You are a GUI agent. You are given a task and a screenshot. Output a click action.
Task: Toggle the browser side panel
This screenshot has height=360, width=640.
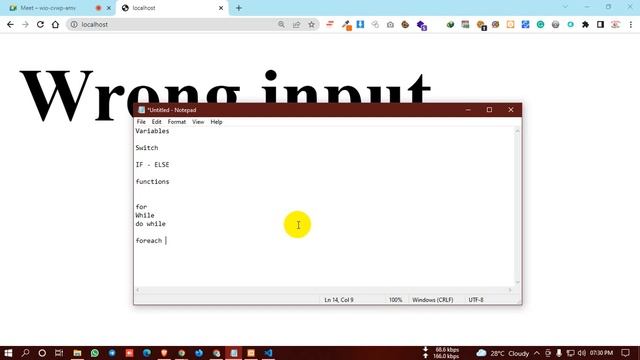(x=600, y=24)
